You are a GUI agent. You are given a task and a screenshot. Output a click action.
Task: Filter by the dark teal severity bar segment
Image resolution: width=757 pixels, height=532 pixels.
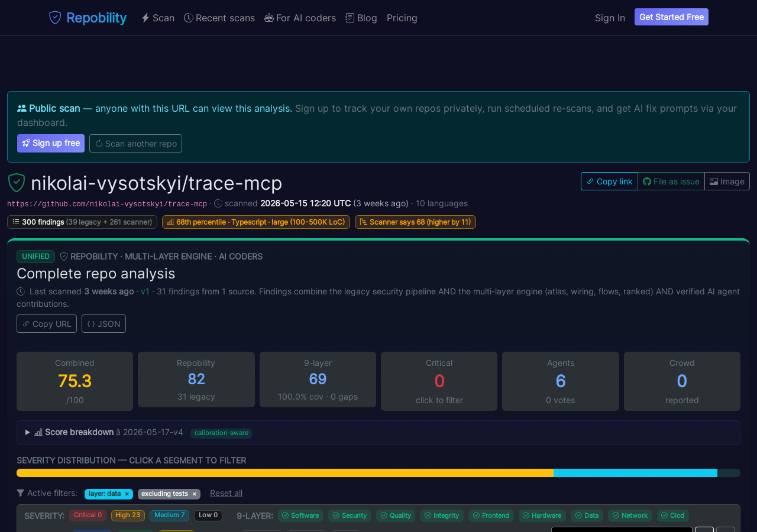[x=729, y=473]
